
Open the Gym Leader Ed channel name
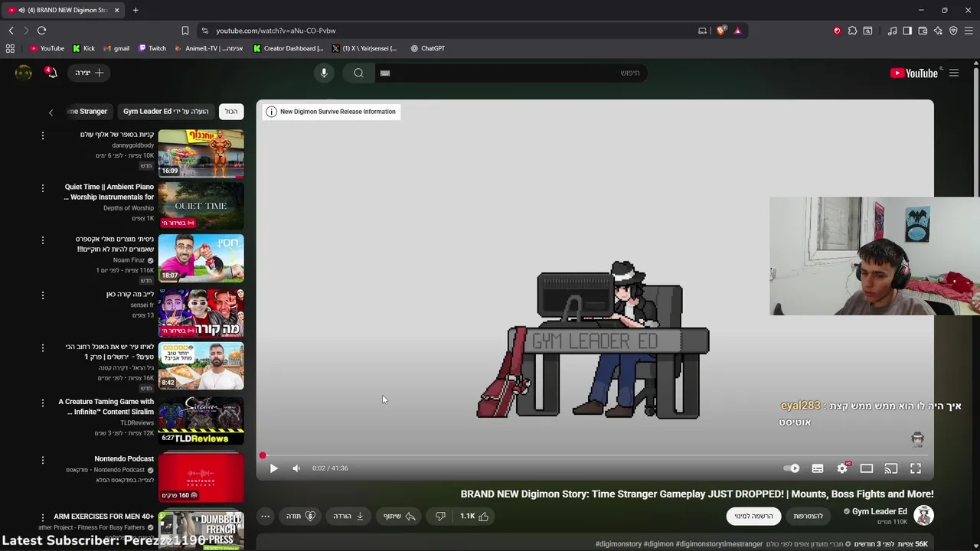(879, 511)
